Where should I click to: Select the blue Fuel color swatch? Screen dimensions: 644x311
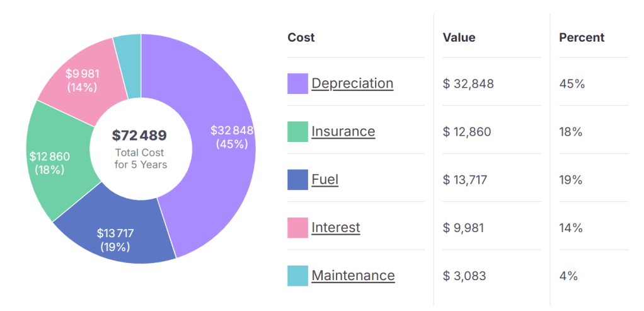(x=297, y=179)
